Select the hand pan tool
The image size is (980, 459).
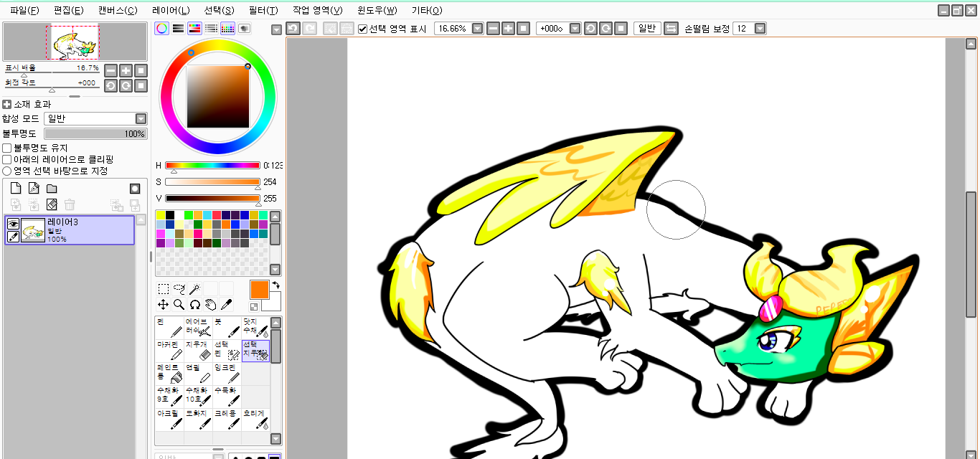210,304
